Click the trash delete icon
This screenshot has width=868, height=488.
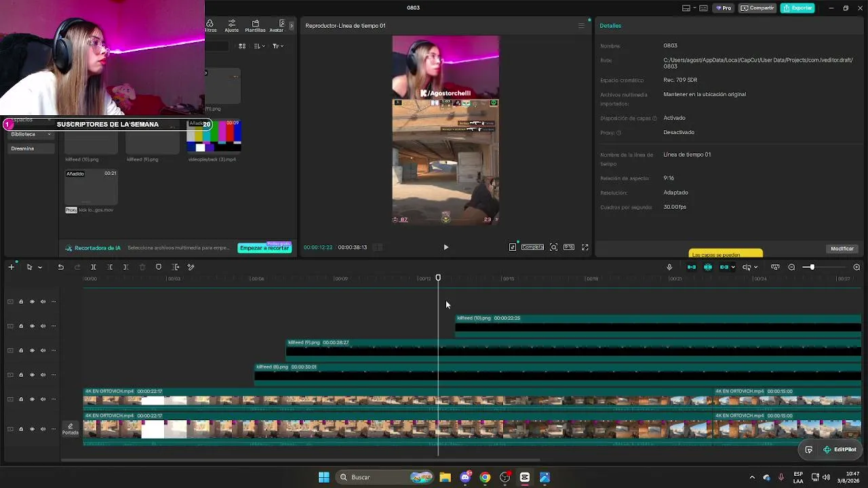tap(142, 267)
